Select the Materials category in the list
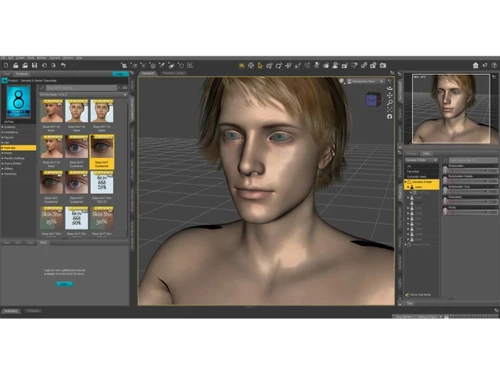 [x=18, y=148]
